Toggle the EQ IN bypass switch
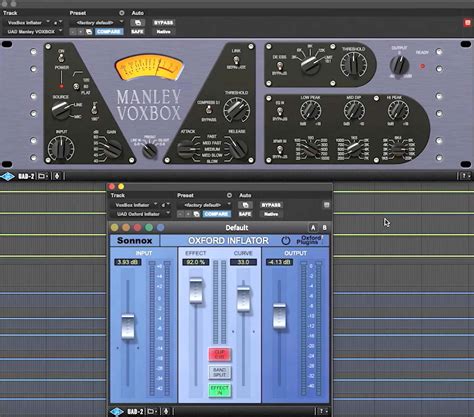 coord(280,111)
